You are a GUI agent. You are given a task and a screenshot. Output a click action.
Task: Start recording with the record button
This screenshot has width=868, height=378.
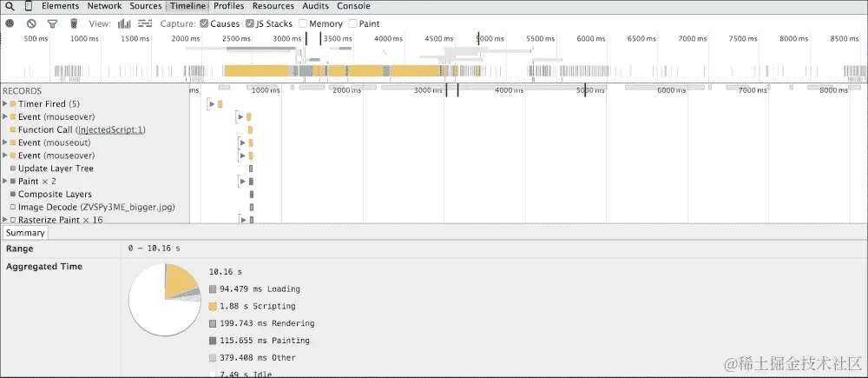(x=10, y=23)
